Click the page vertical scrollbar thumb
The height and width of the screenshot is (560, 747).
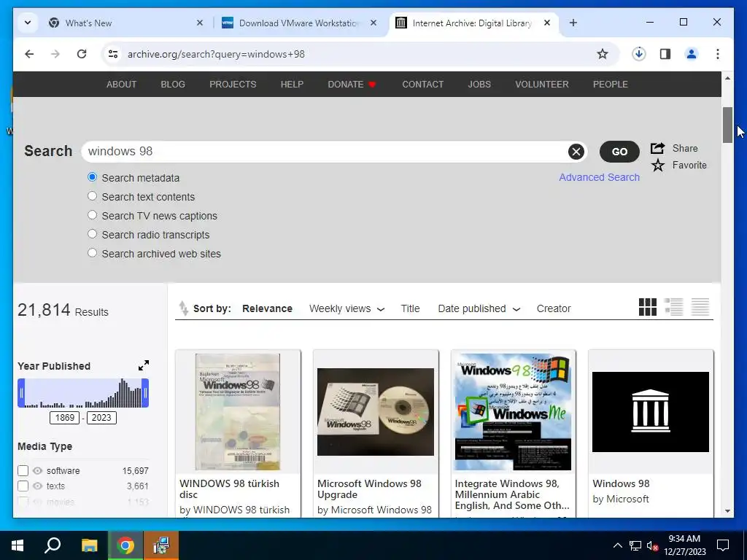[727, 125]
